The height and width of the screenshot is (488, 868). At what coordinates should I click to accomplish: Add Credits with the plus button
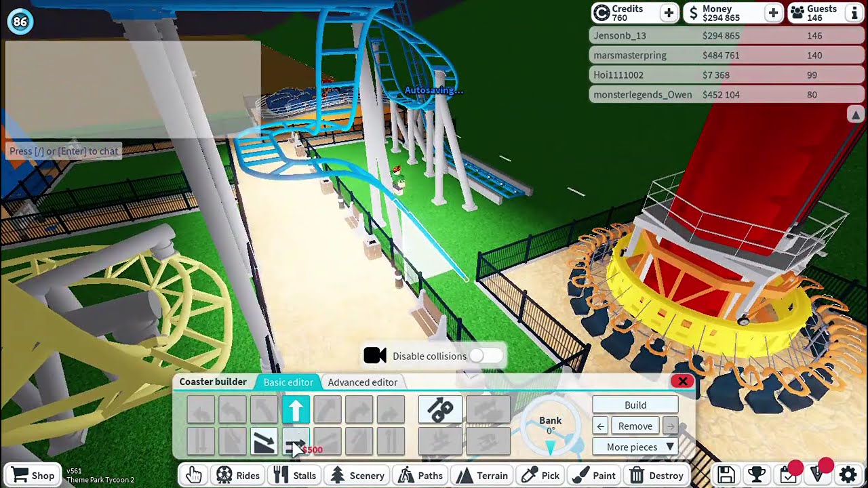pos(669,13)
